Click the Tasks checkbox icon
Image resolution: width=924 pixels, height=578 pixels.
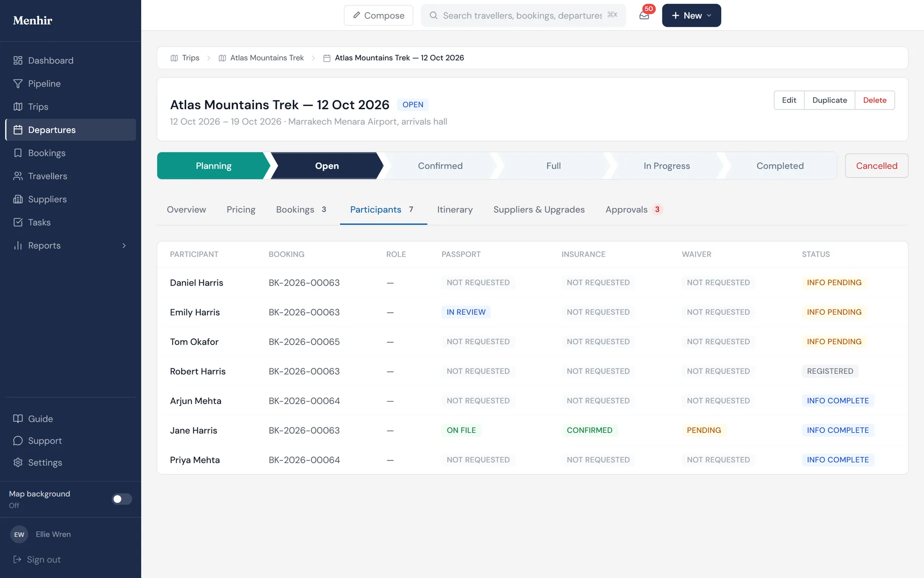[x=18, y=222]
